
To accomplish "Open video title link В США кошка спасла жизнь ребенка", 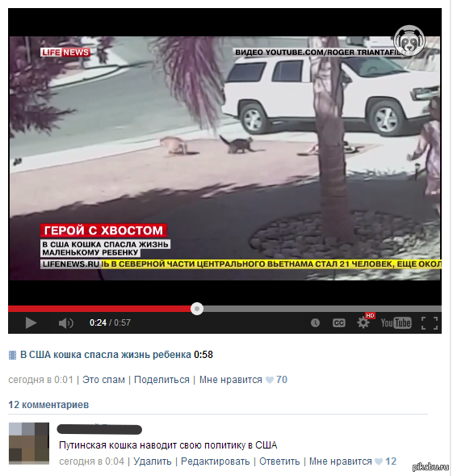I will (105, 355).
